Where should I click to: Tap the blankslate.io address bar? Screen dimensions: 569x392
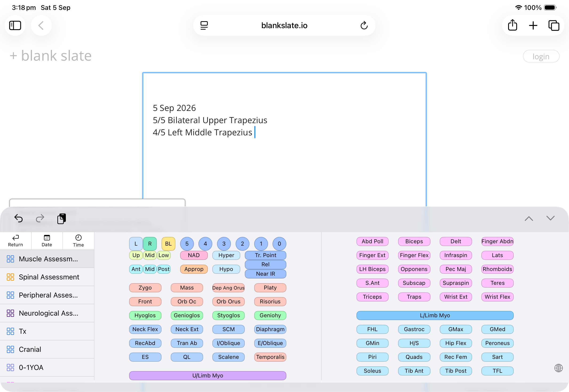(284, 25)
